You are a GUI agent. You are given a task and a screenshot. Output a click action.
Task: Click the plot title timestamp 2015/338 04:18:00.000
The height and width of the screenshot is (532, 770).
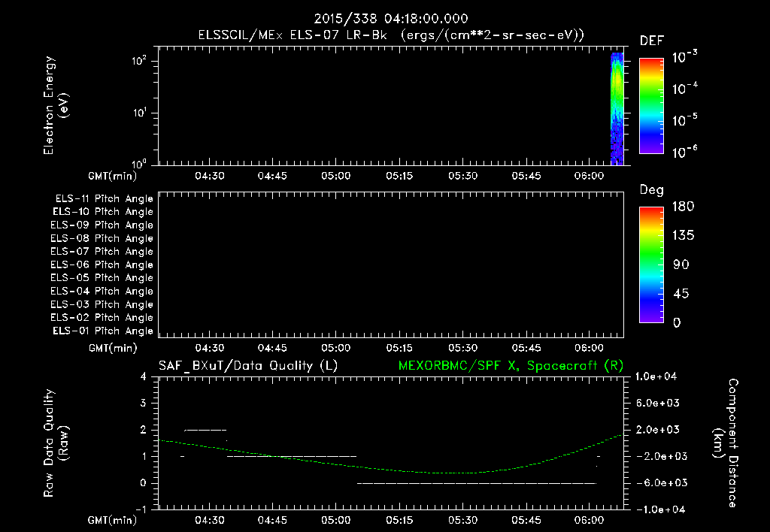(391, 19)
